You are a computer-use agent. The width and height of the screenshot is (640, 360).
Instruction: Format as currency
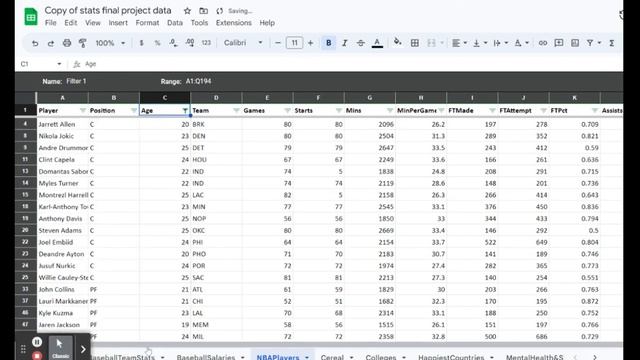pos(142,43)
